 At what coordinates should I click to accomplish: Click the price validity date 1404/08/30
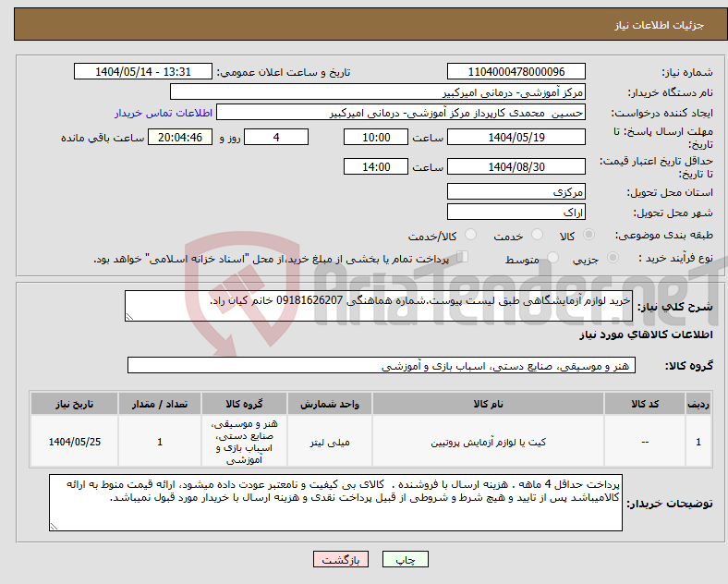tap(516, 166)
